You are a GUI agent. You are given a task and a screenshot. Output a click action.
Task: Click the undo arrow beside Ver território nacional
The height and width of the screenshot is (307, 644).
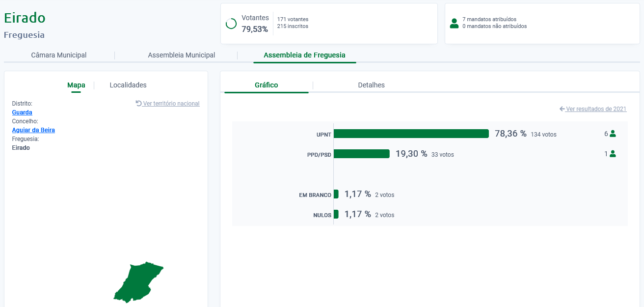[138, 104]
